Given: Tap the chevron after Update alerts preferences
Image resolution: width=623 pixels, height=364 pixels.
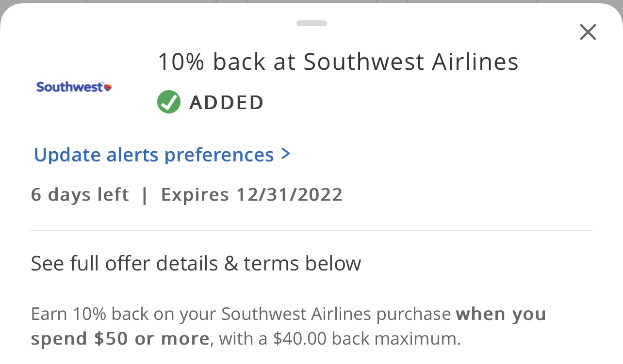Looking at the screenshot, I should 286,154.
